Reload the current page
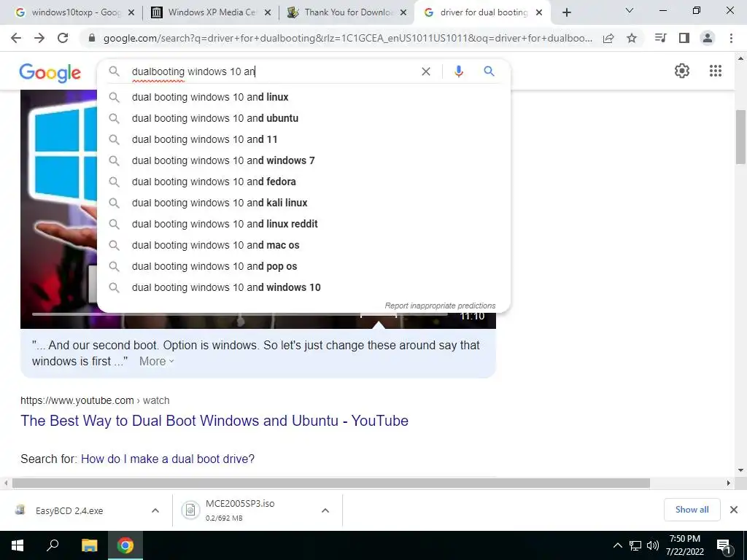 pos(63,38)
